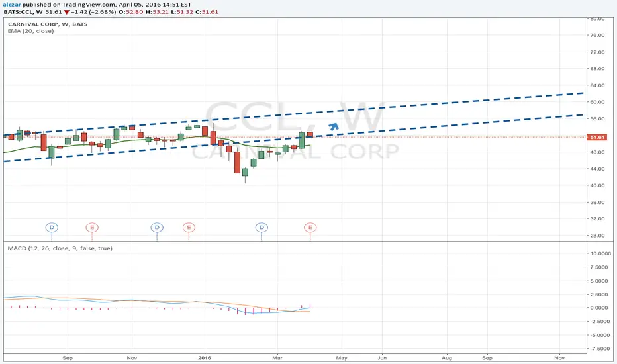Click the -7.5000 MACD axis label
617x364 pixels.
coord(599,349)
